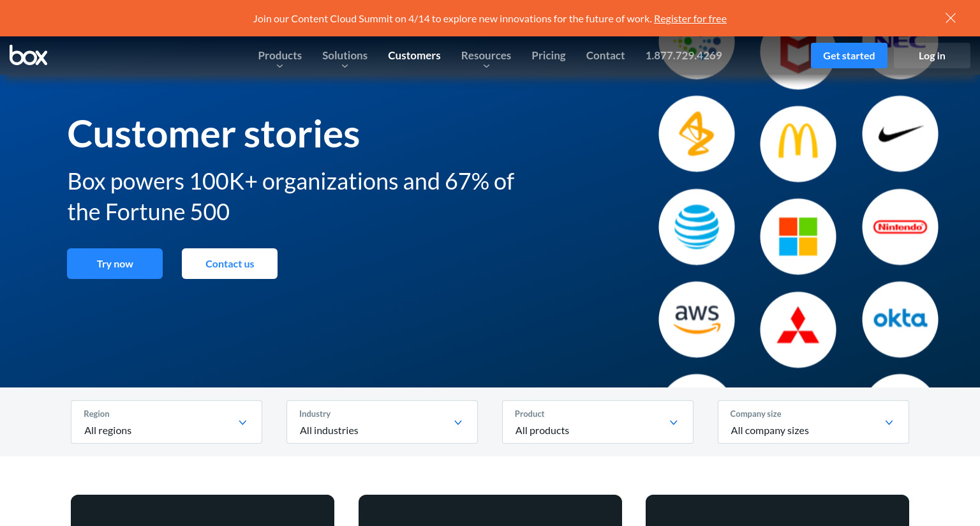The height and width of the screenshot is (526, 980).
Task: Click the McDonald's logo circle
Action: 798,144
